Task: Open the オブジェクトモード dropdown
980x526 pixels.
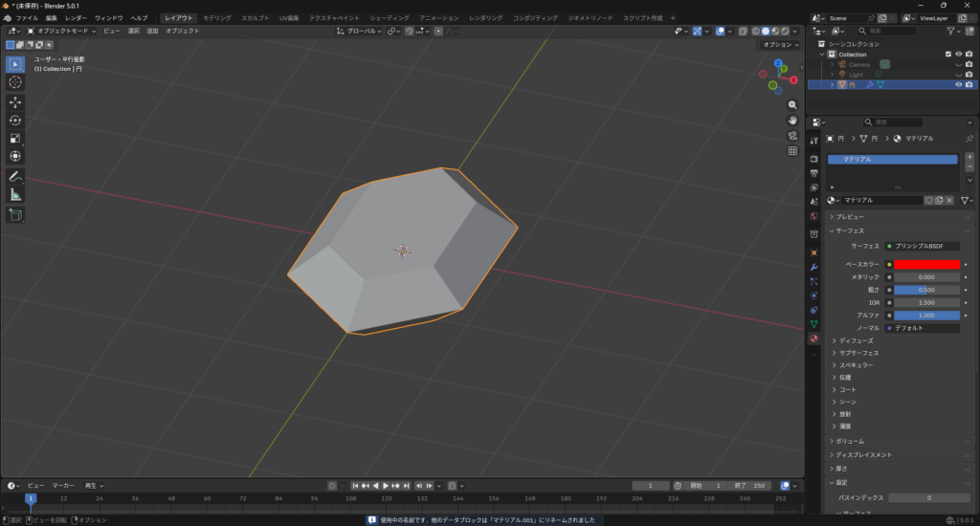Action: (62, 31)
